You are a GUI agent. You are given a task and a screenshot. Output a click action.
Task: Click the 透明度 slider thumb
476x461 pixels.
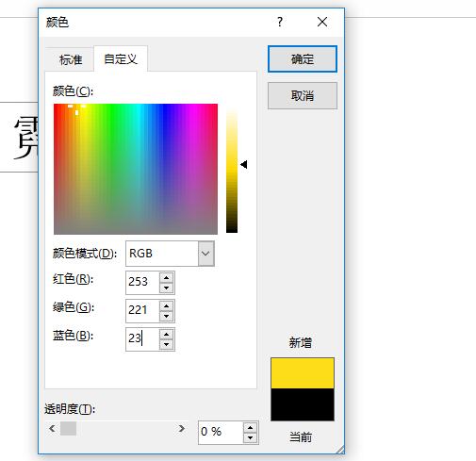tap(68, 428)
